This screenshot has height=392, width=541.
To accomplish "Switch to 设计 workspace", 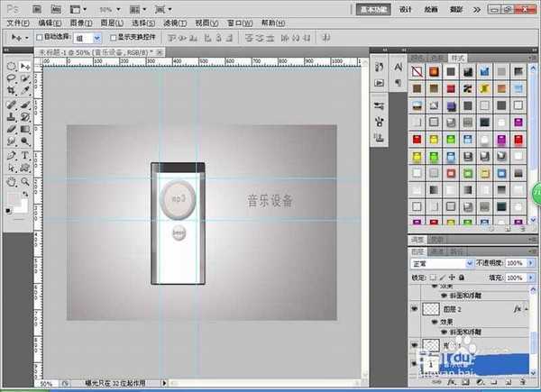I will pos(406,9).
